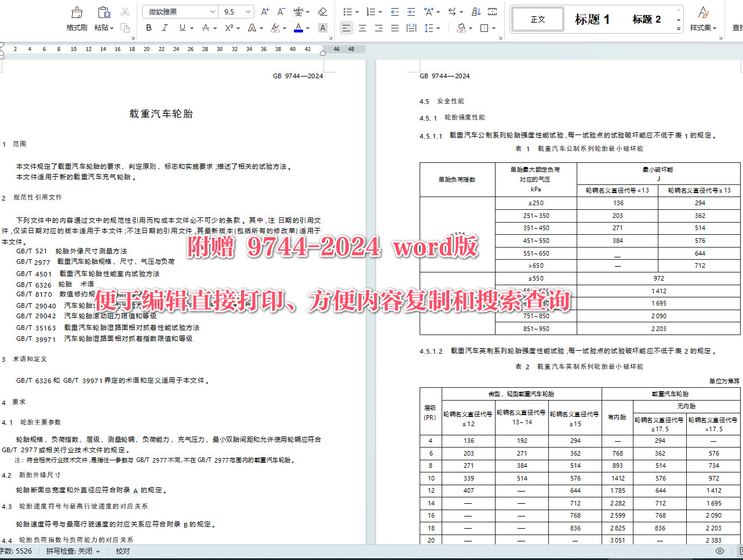Click heading 4.5 安全性能

pos(442,101)
